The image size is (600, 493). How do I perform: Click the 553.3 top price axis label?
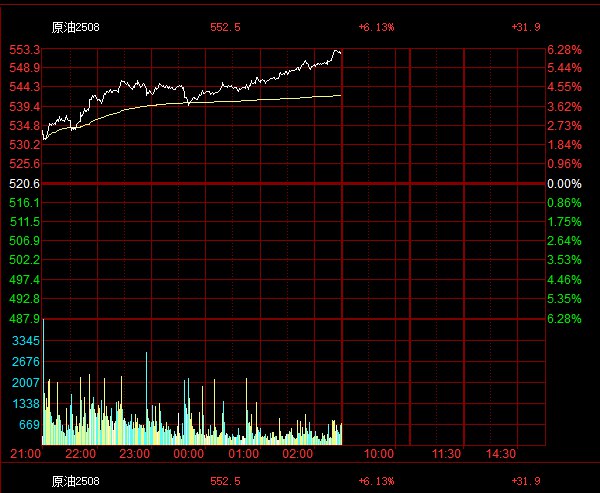tap(24, 49)
